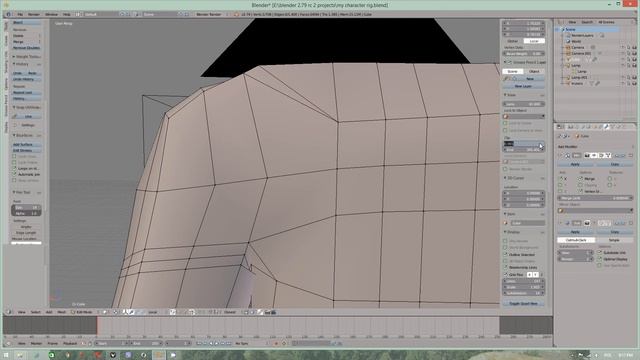Toggle the 3D manipulator icon in viewport header
Viewport: 640px width, 360px height.
pos(125,312)
